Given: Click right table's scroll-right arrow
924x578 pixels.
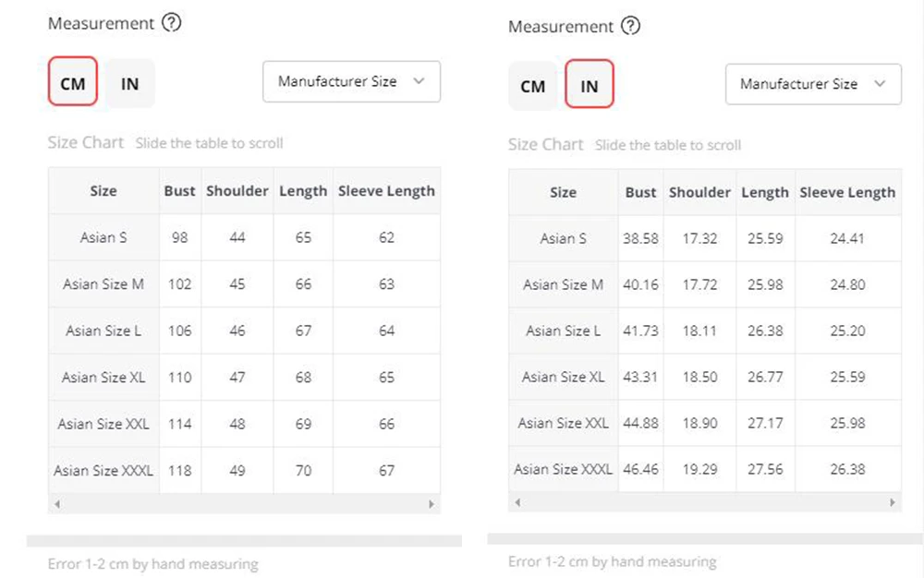Looking at the screenshot, I should pos(893,502).
